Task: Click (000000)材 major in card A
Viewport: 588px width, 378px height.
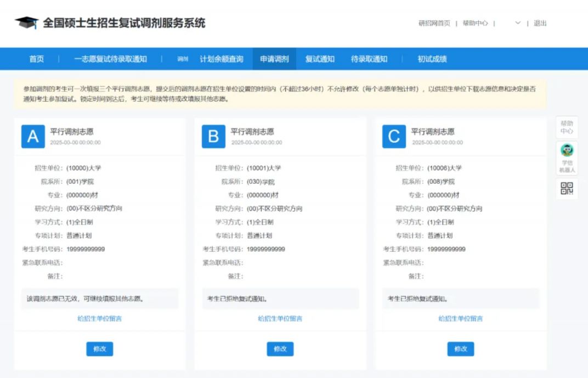Action: tap(82, 195)
